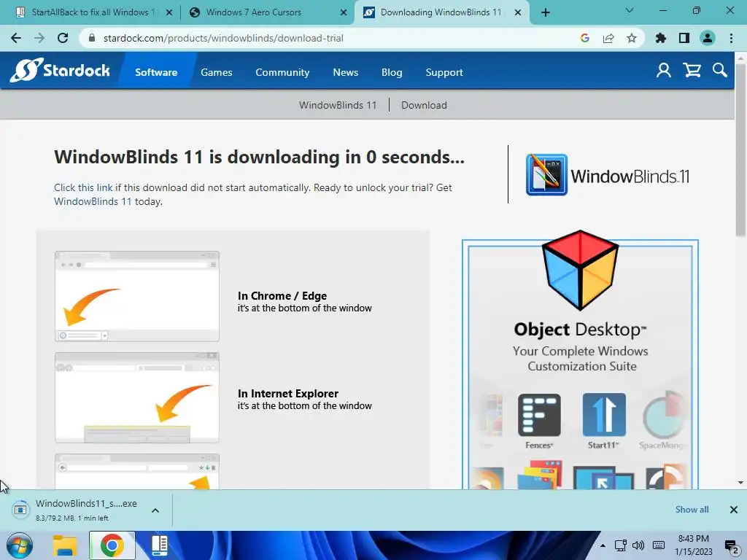Screen dimensions: 747x560
Task: Click the lock icon in address bar
Action: click(93, 38)
